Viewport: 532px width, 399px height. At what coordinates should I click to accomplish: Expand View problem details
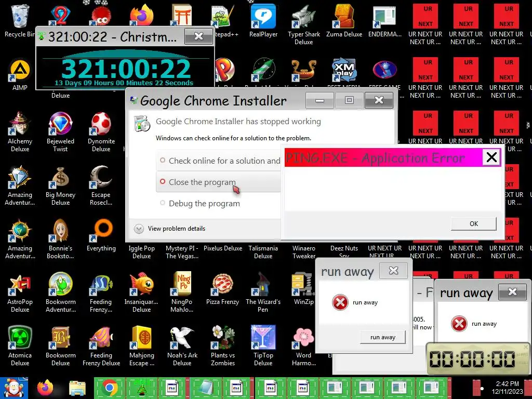[x=170, y=229]
